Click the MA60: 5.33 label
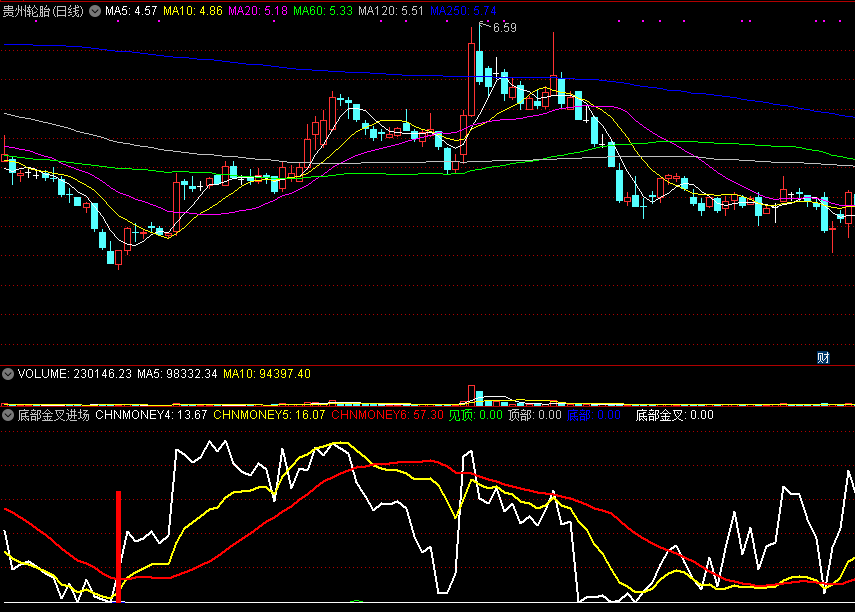 pyautogui.click(x=323, y=11)
